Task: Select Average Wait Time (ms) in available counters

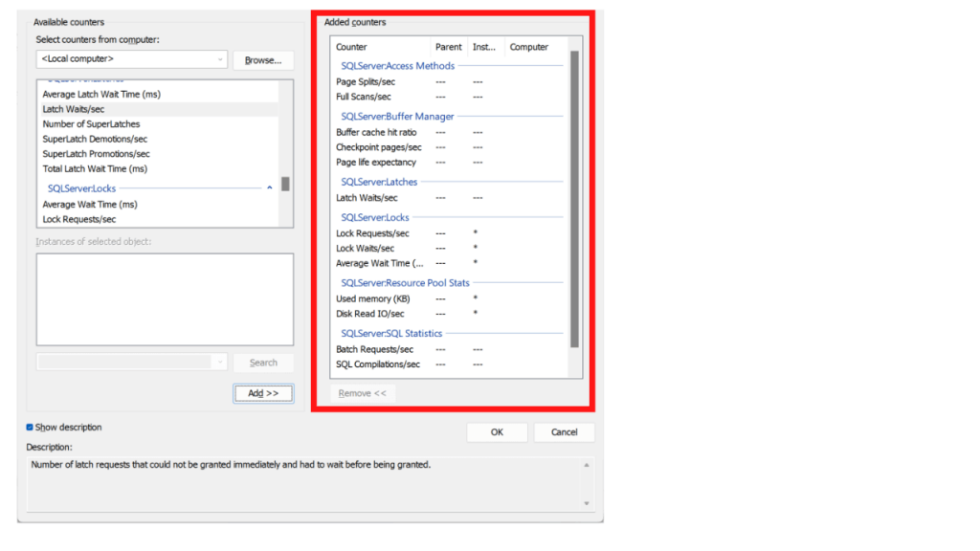Action: click(x=90, y=205)
